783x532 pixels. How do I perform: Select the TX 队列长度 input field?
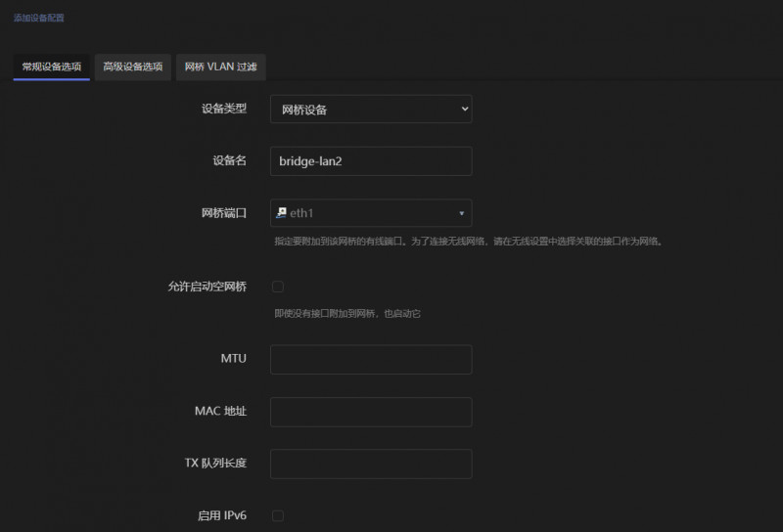[x=370, y=464]
